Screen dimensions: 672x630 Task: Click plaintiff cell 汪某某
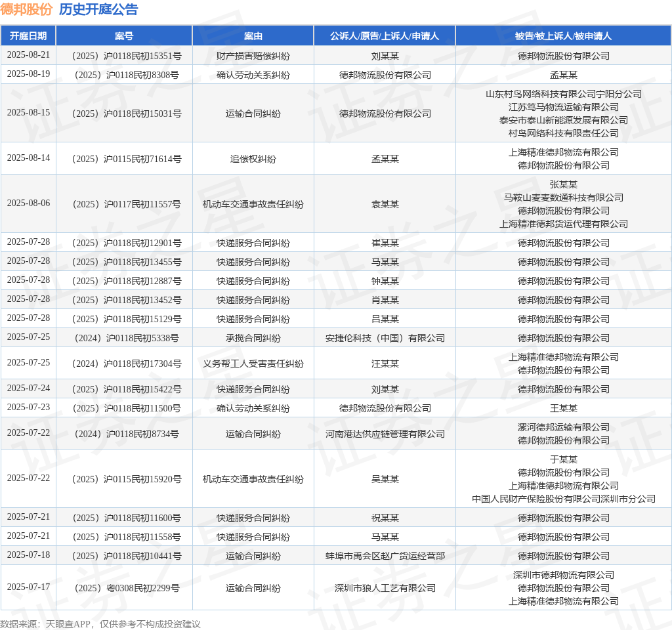click(385, 364)
